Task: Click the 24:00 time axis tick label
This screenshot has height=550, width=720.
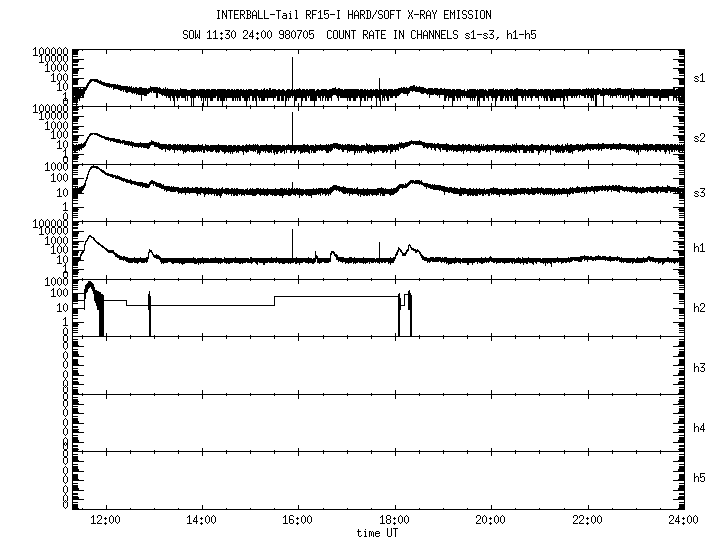Action: (682, 520)
